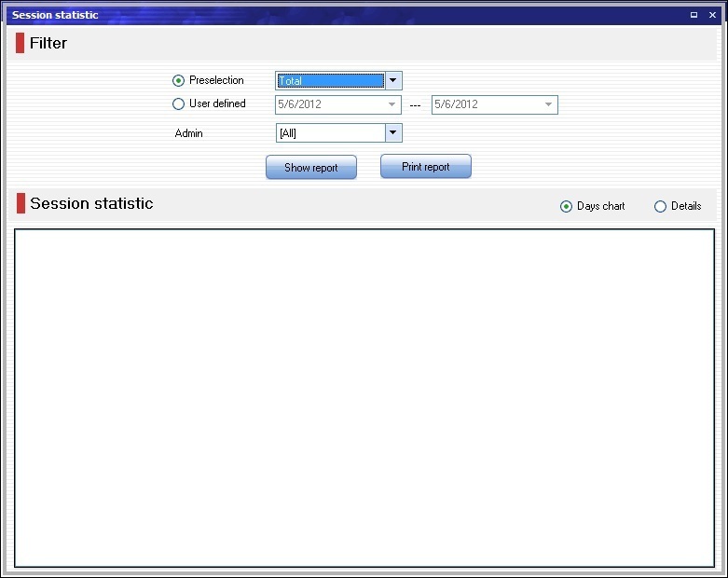Screen dimensions: 728x578
Task: Click the start date field
Action: 329,104
